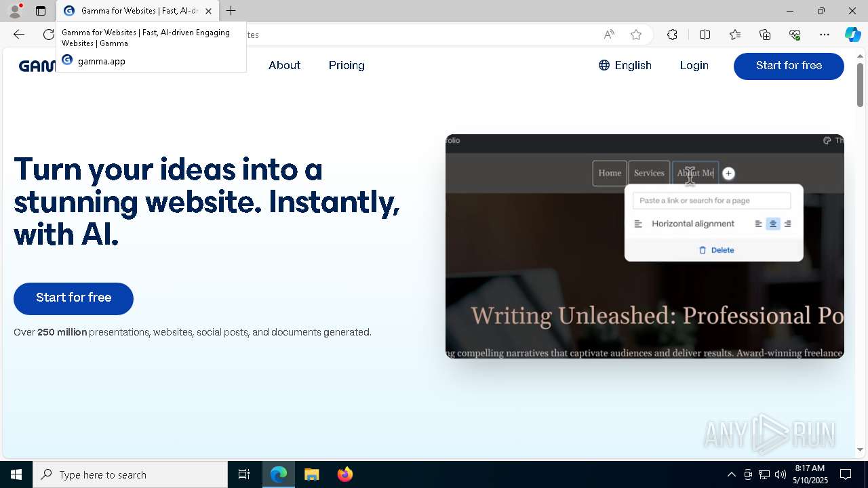Screen dimensions: 868x488
Task: Click the scrollbar down arrow
Action: [860, 450]
